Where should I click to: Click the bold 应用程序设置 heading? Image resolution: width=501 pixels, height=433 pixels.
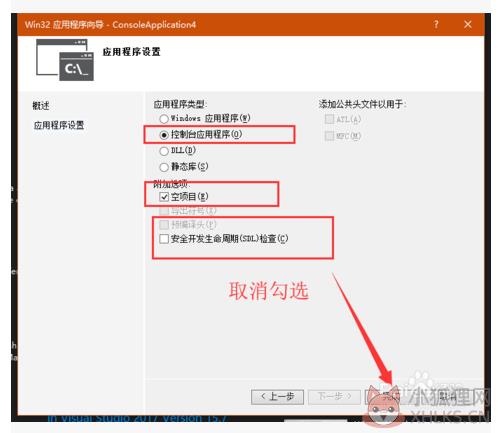[x=132, y=52]
